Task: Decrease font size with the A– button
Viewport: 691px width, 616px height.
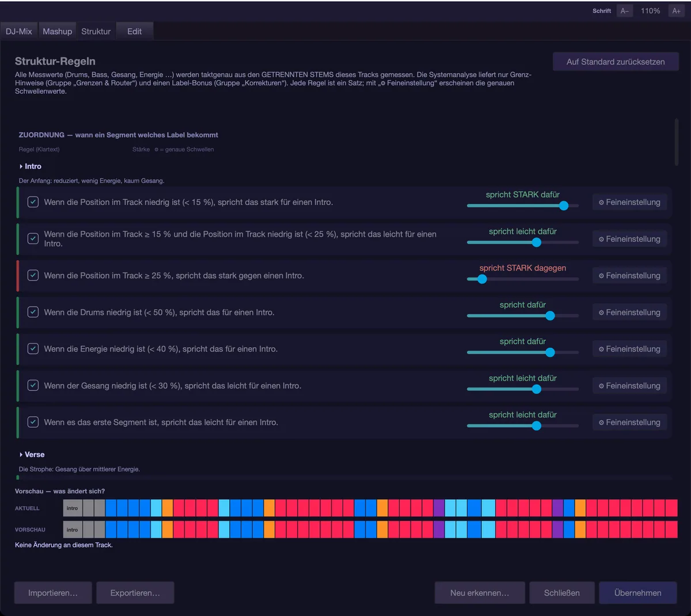Action: [625, 11]
